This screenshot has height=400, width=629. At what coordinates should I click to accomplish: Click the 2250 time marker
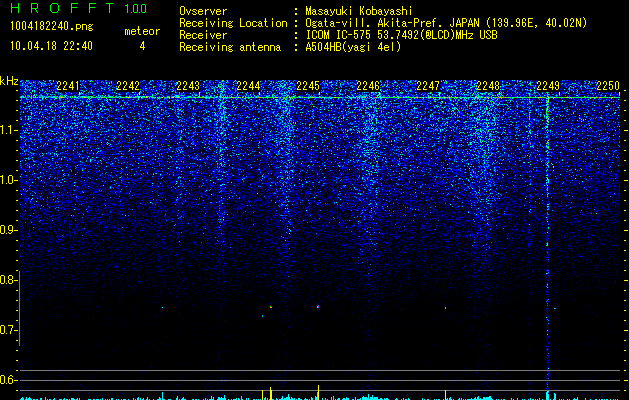(x=608, y=85)
